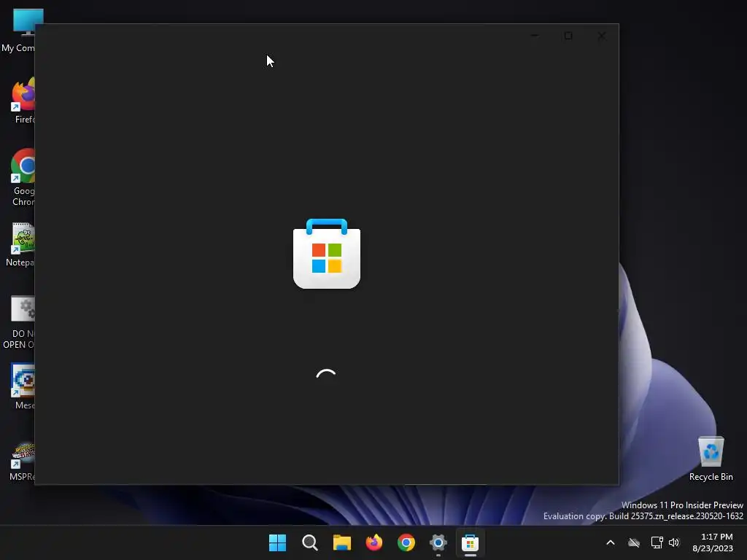
Task: Open Settings gear in taskbar
Action: pos(438,542)
